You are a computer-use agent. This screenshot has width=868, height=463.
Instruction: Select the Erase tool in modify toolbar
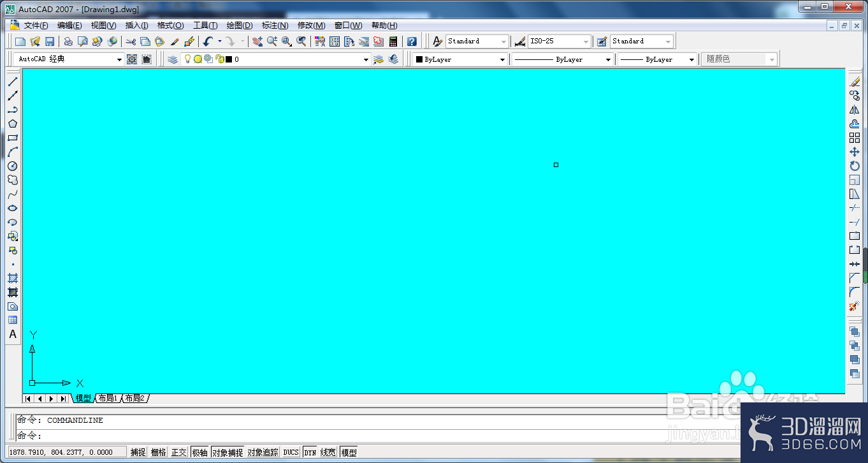tap(855, 82)
